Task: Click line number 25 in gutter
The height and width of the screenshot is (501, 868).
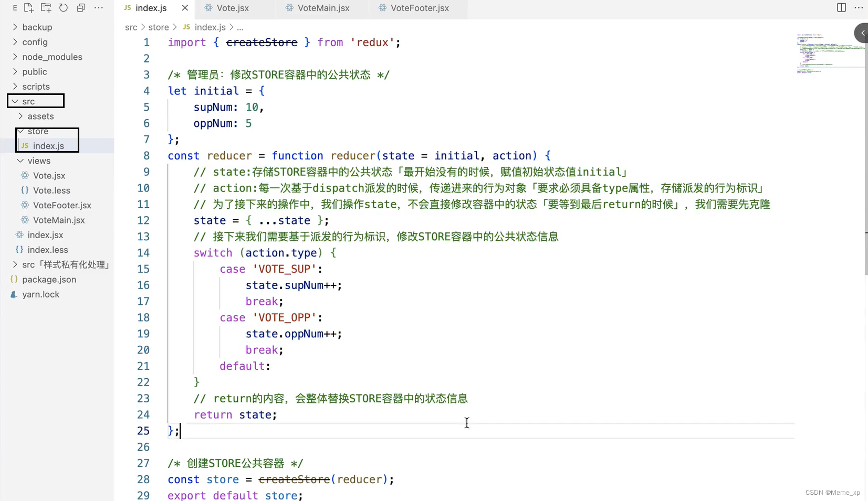Action: 143,431
